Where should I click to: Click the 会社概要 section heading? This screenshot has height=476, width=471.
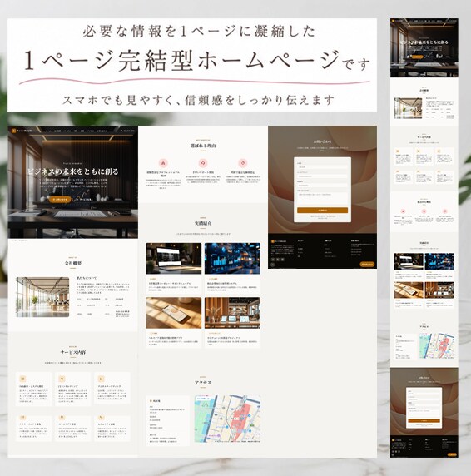tap(73, 264)
